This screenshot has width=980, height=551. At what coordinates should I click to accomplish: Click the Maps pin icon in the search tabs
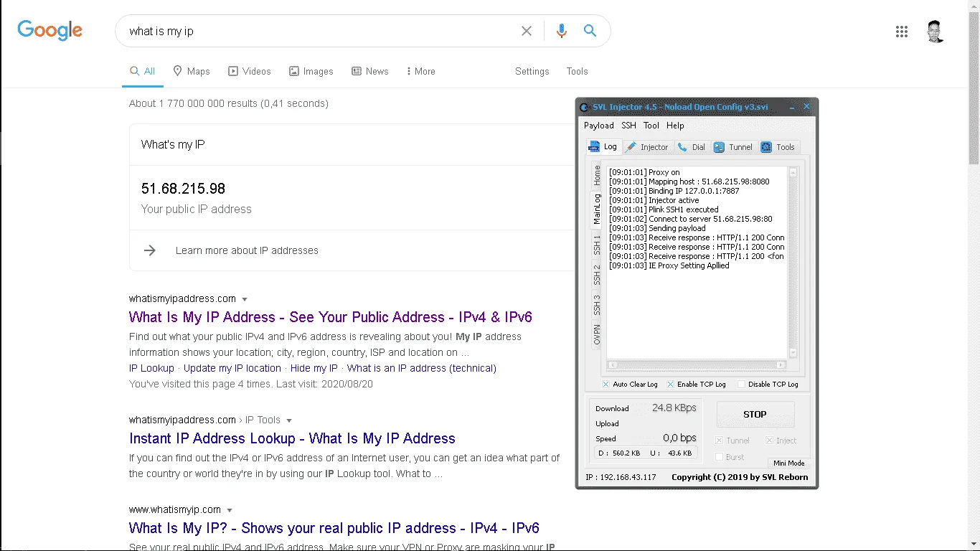(x=178, y=71)
